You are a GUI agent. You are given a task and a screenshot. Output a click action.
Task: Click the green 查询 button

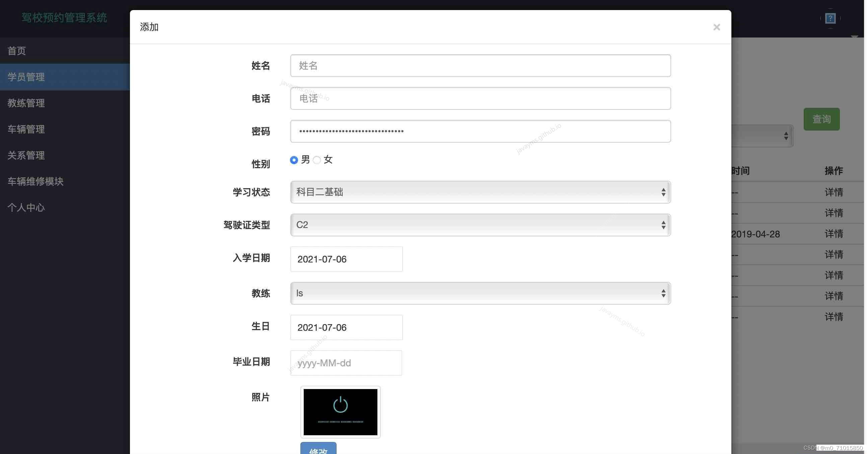tap(821, 119)
